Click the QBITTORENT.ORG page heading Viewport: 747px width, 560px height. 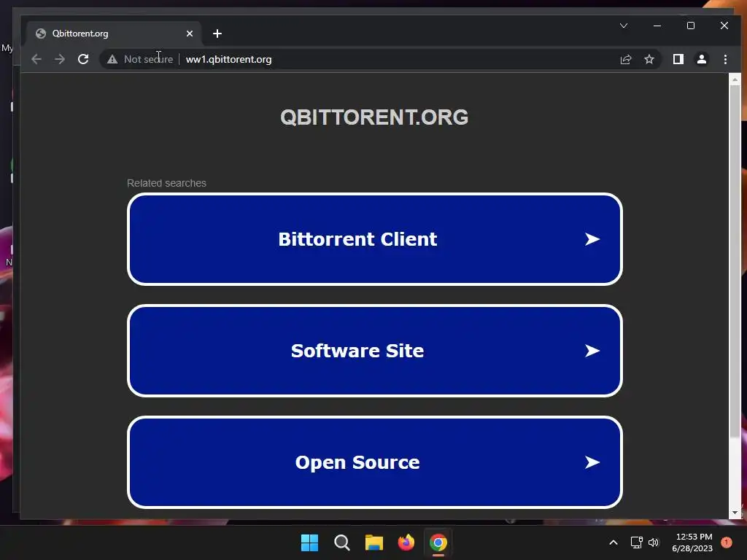374,117
